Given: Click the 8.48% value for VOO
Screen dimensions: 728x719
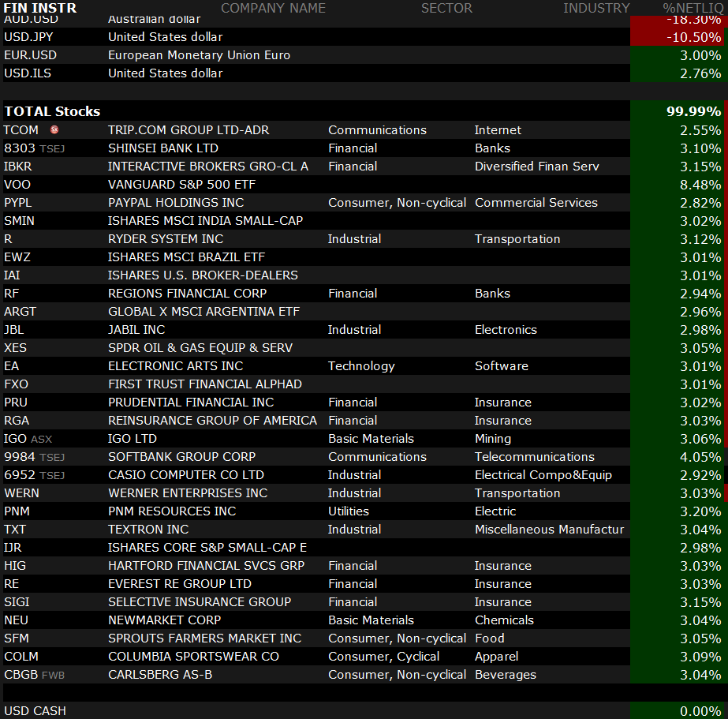Looking at the screenshot, I should pyautogui.click(x=700, y=185).
